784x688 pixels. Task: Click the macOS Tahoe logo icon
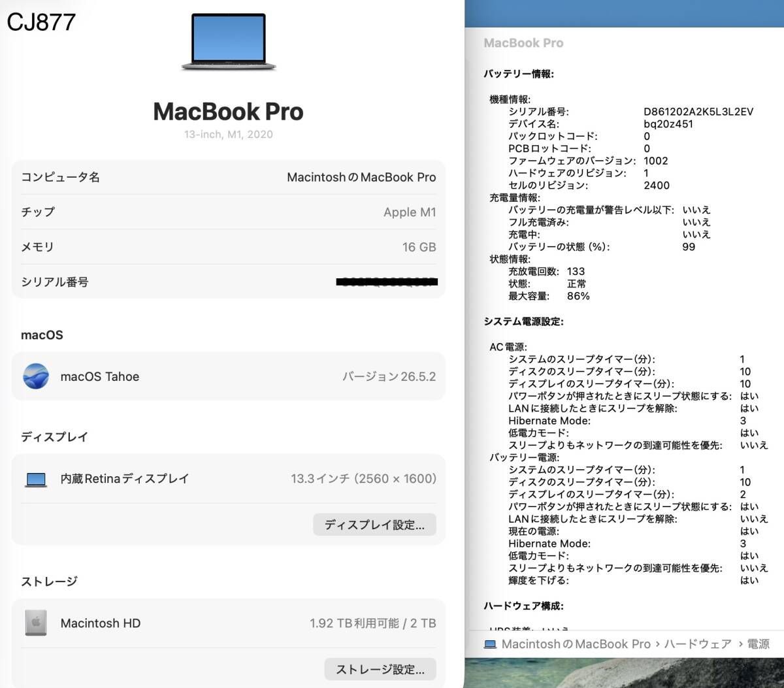36,376
